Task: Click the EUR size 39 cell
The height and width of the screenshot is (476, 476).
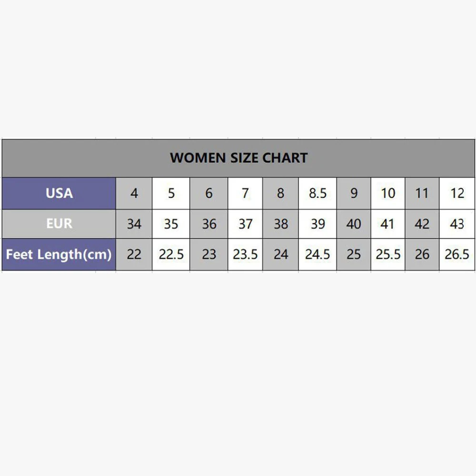Action: (317, 224)
